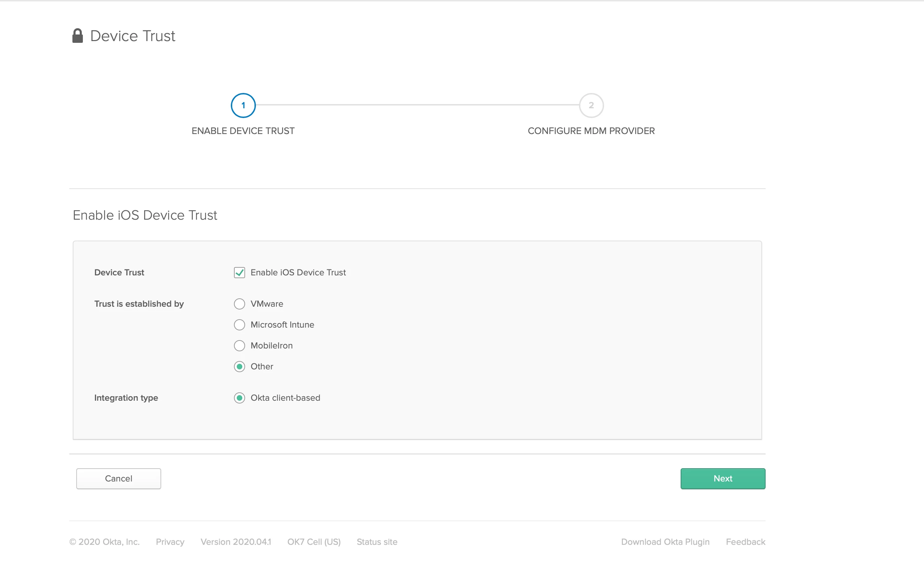Jump to step 2 circle in the wizard
924x580 pixels.
tap(591, 105)
